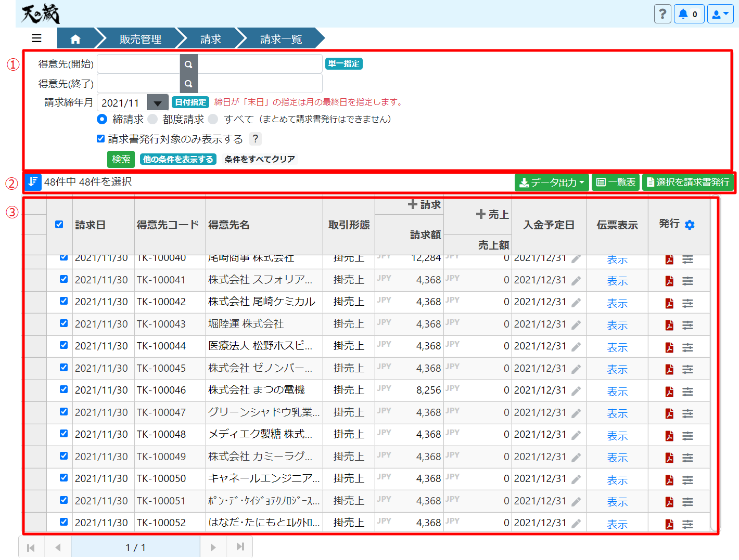Screen dimensions: 739x560
Task: Click the sort order icon beside 48件中
Action: [33, 182]
